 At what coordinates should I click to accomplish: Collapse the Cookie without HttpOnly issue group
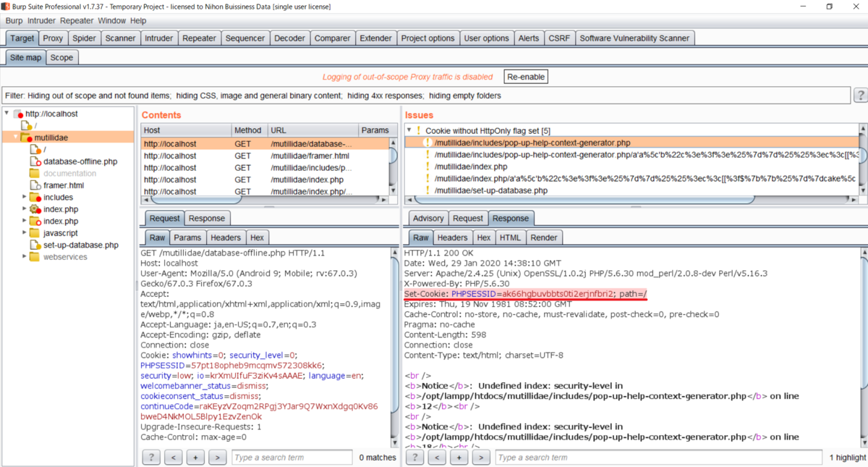tap(409, 131)
